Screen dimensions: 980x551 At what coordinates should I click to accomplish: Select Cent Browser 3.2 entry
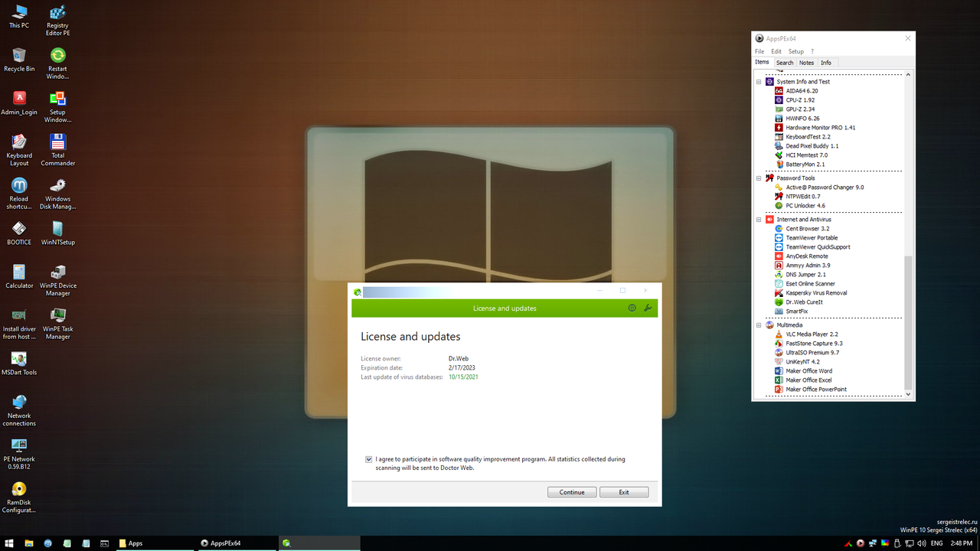[802, 228]
